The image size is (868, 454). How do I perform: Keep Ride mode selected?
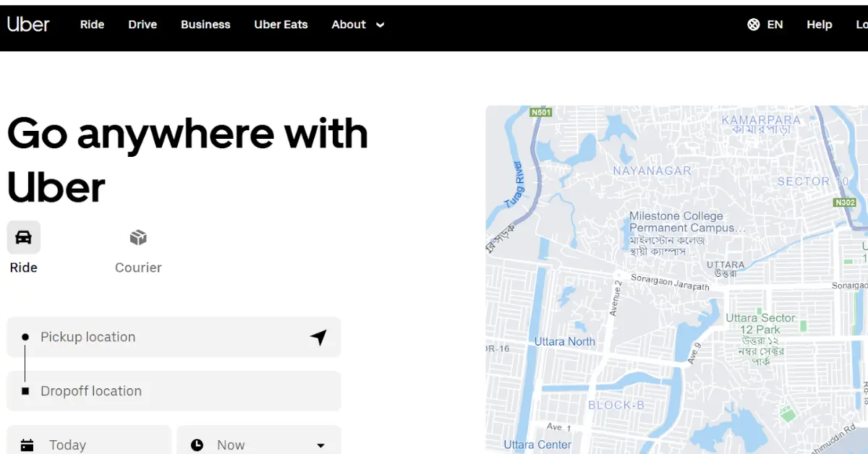click(x=23, y=249)
